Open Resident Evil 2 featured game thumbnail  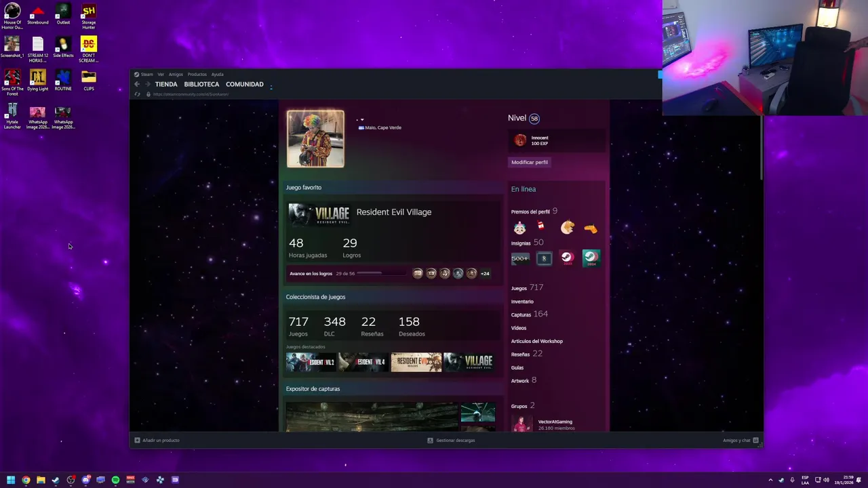click(311, 362)
